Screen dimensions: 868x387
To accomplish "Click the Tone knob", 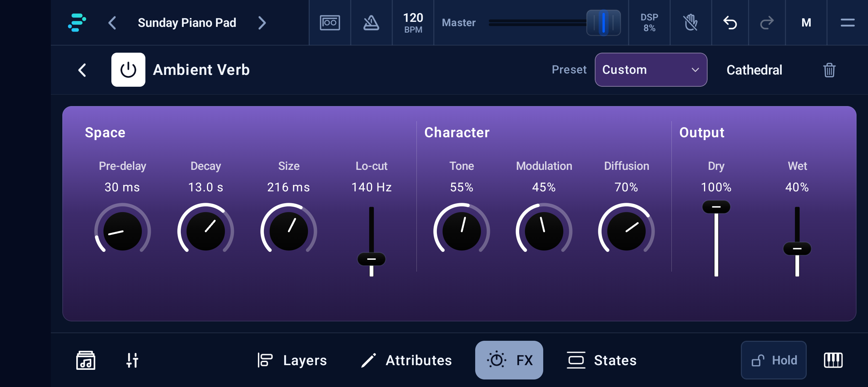I will (462, 231).
